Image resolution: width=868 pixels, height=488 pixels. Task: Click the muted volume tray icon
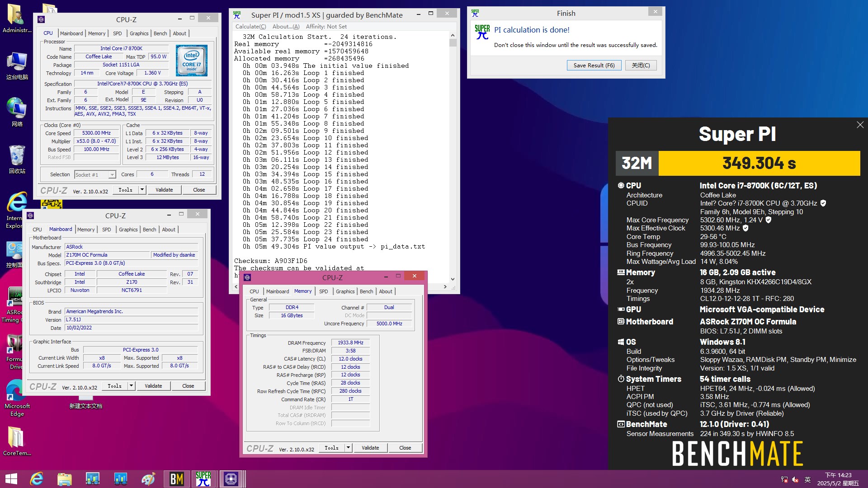point(796,479)
